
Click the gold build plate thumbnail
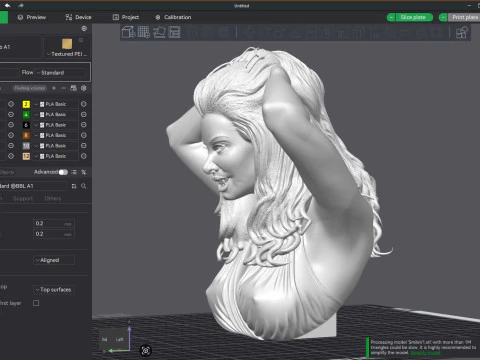click(x=67, y=44)
